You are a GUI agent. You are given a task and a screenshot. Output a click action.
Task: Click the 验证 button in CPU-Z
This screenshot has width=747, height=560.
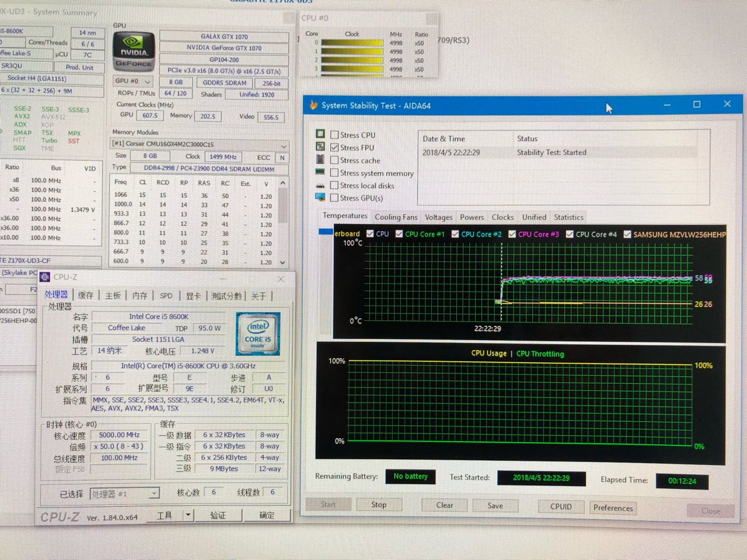pyautogui.click(x=219, y=515)
